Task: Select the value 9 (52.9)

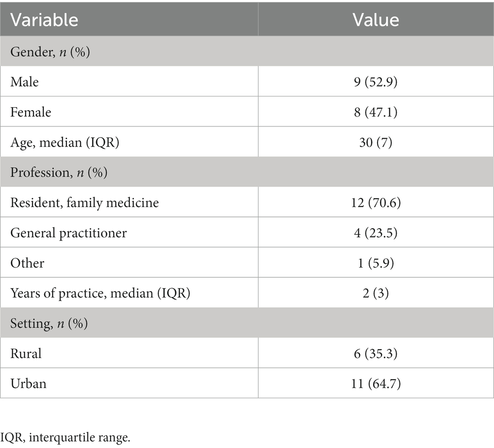Action: 376,82
